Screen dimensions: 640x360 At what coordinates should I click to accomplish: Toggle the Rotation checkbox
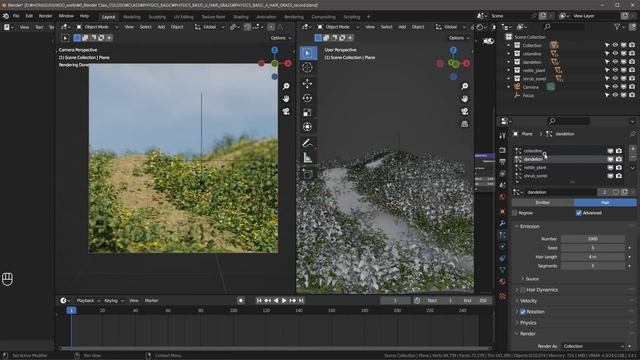(x=523, y=312)
